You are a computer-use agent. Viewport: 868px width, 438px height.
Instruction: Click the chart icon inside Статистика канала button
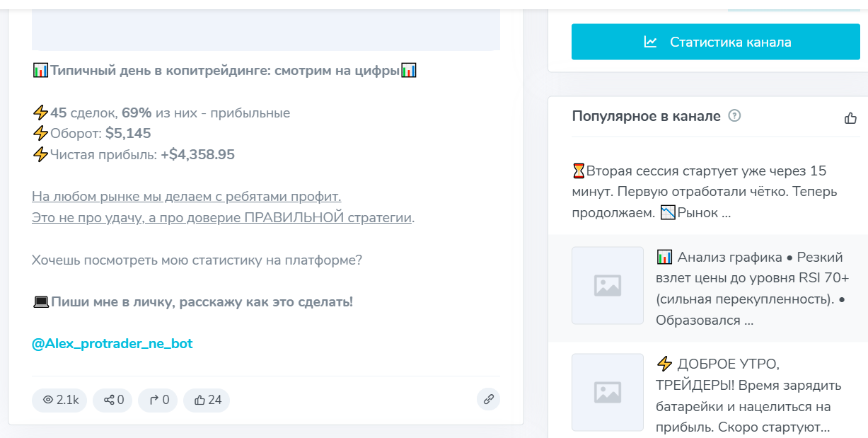pyautogui.click(x=649, y=41)
